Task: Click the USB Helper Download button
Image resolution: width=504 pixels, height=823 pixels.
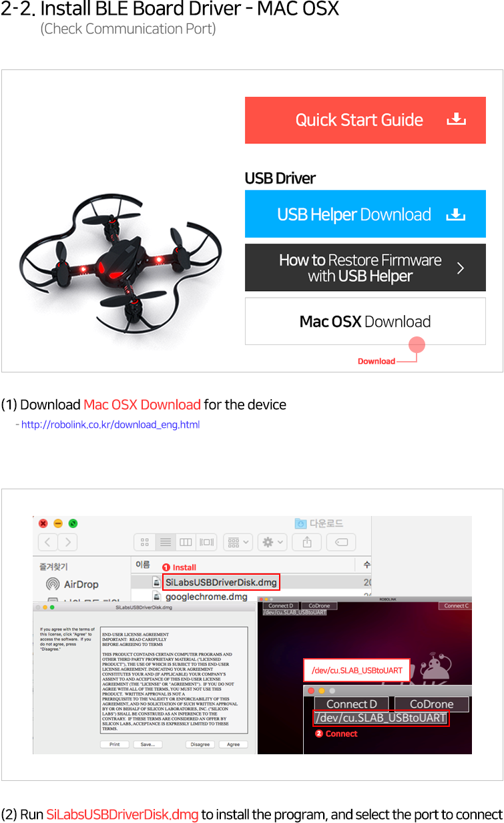Action: click(365, 214)
